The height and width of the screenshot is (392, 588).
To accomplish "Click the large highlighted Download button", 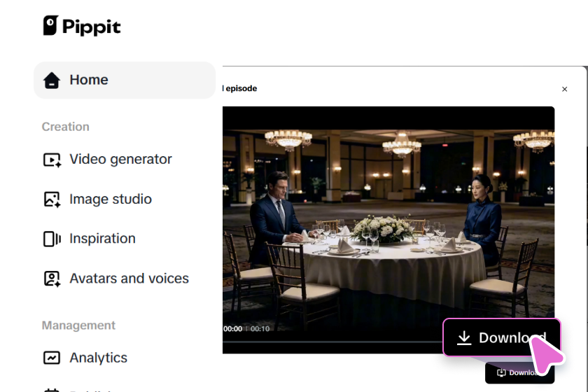I will point(502,337).
